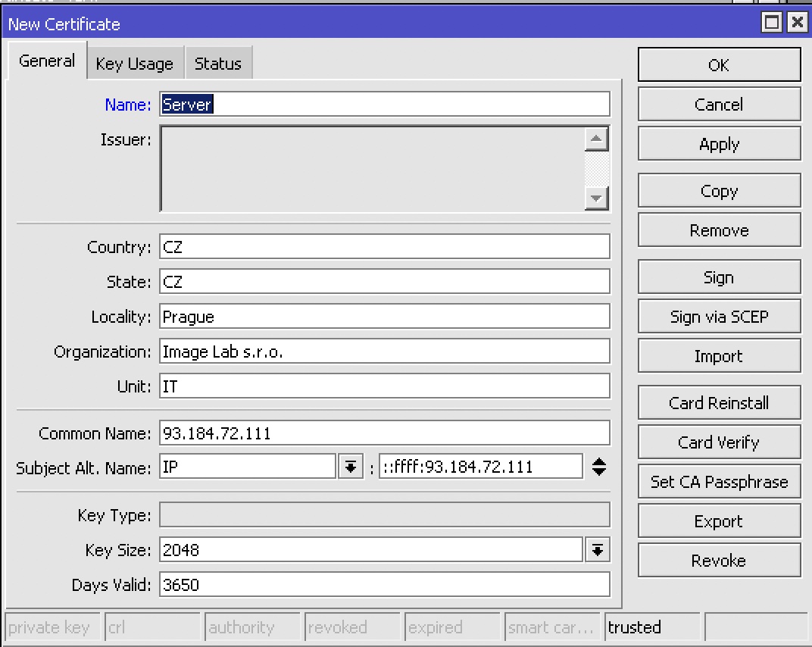Open the Key Size dropdown
This screenshot has height=647, width=812.
click(597, 550)
